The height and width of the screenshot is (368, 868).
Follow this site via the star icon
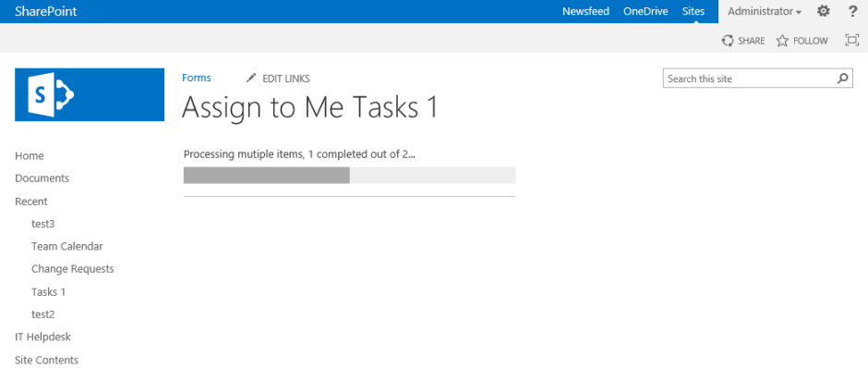(x=781, y=41)
